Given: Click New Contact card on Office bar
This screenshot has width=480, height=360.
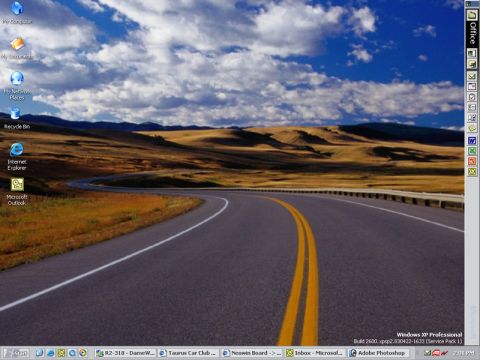Looking at the screenshot, I should click(x=472, y=107).
